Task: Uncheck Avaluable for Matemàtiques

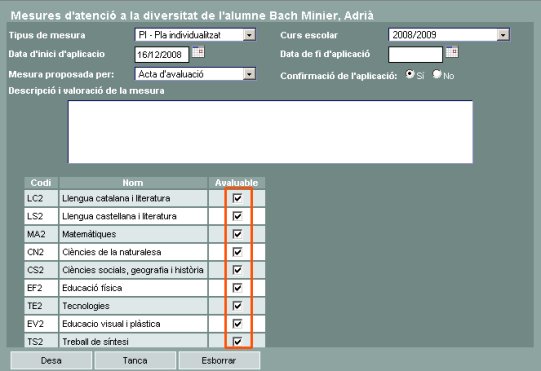Action: click(x=237, y=234)
